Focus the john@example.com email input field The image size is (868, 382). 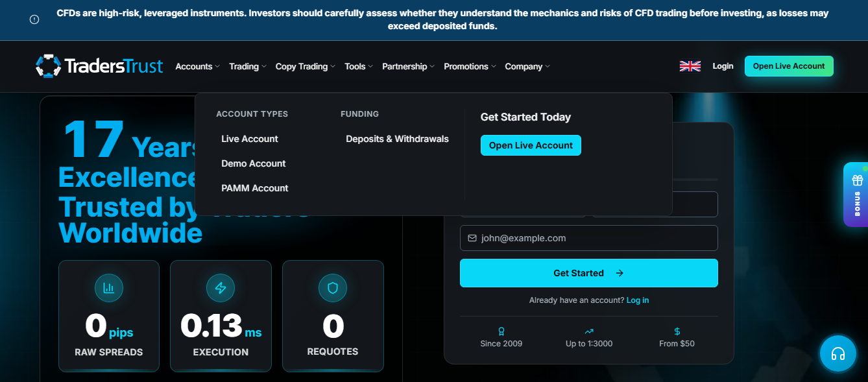coord(589,238)
